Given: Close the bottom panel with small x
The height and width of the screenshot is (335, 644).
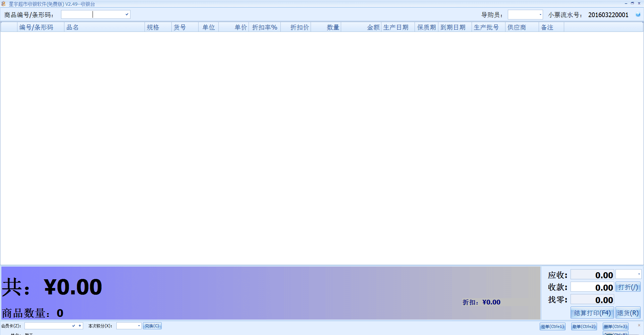Looking at the screenshot, I should [x=639, y=325].
